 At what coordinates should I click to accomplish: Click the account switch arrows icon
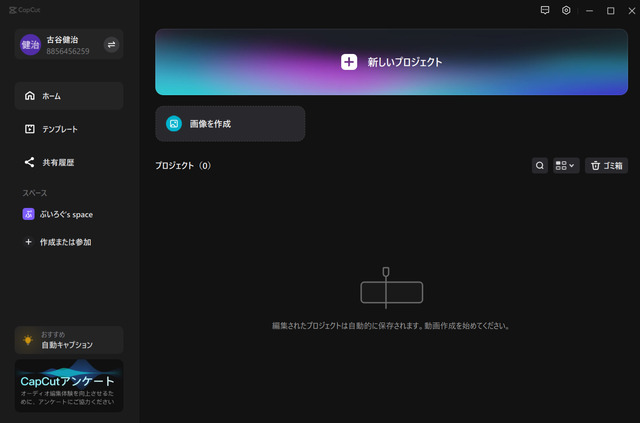tap(111, 45)
